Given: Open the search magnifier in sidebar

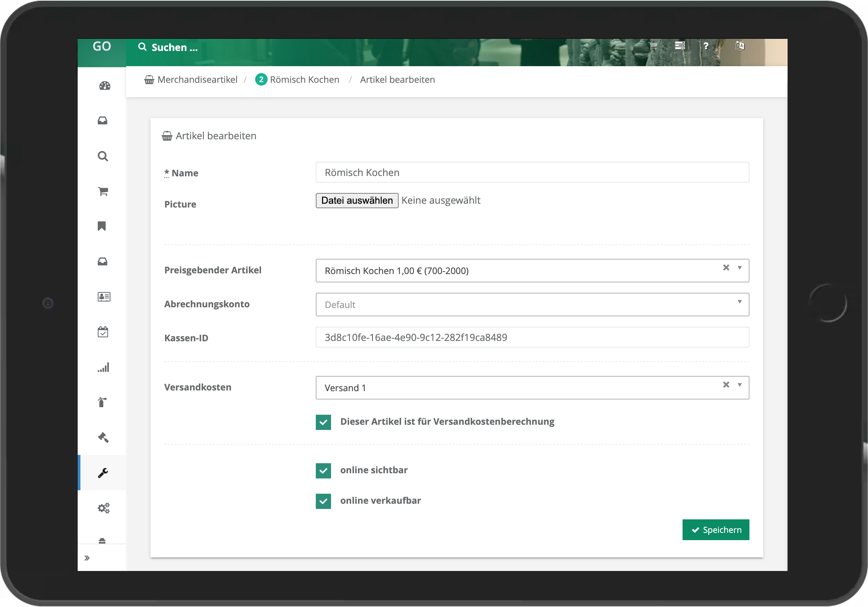Looking at the screenshot, I should (x=103, y=156).
